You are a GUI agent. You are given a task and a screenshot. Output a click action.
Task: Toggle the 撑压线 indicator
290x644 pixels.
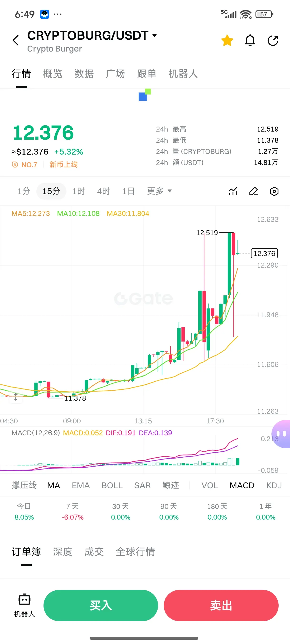click(24, 485)
